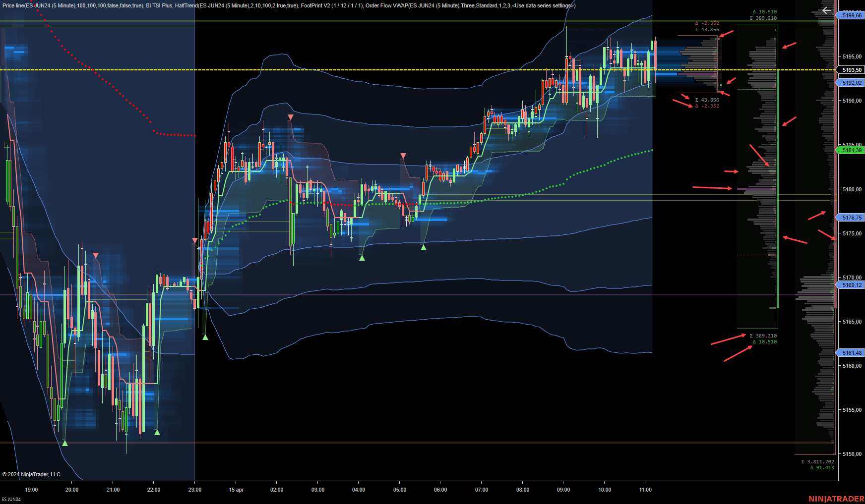Click the 'Δ 10.510' value below the volume profile
Image resolution: width=865 pixels, height=504 pixels.
(x=764, y=341)
